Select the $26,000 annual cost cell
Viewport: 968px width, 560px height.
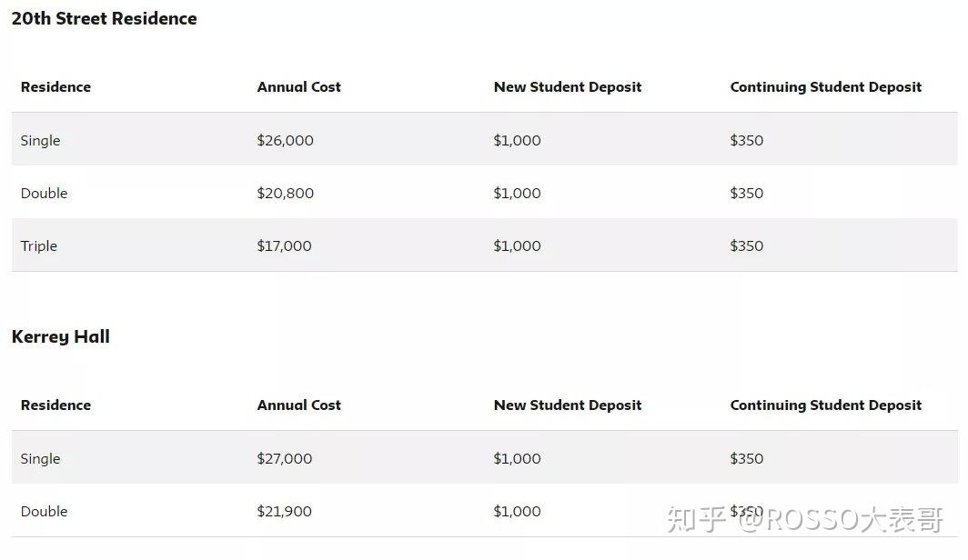285,141
